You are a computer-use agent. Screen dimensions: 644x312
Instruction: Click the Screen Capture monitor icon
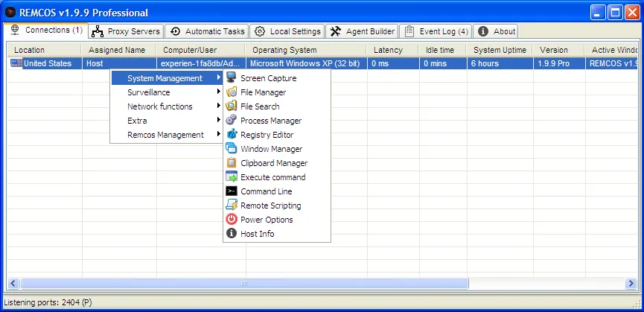[232, 77]
